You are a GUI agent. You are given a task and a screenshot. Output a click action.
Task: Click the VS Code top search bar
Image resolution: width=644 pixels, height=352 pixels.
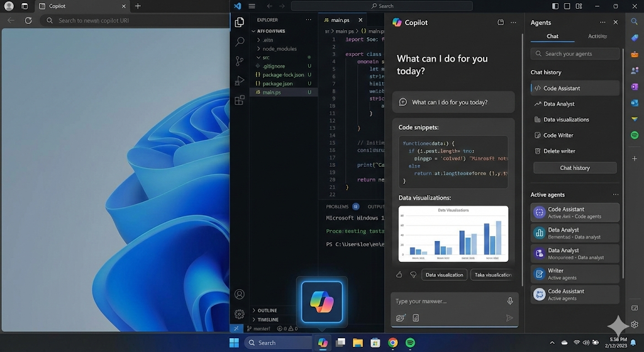point(382,6)
